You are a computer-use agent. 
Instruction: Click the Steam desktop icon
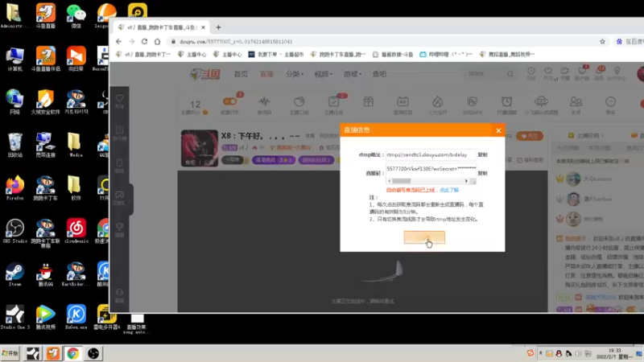pyautogui.click(x=14, y=274)
